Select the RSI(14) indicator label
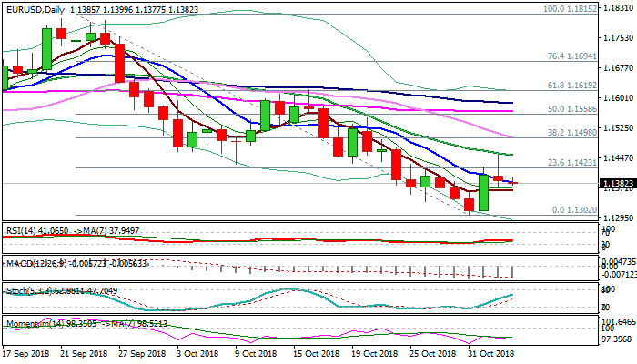Viewport: 637px width, 364px height. (x=23, y=231)
